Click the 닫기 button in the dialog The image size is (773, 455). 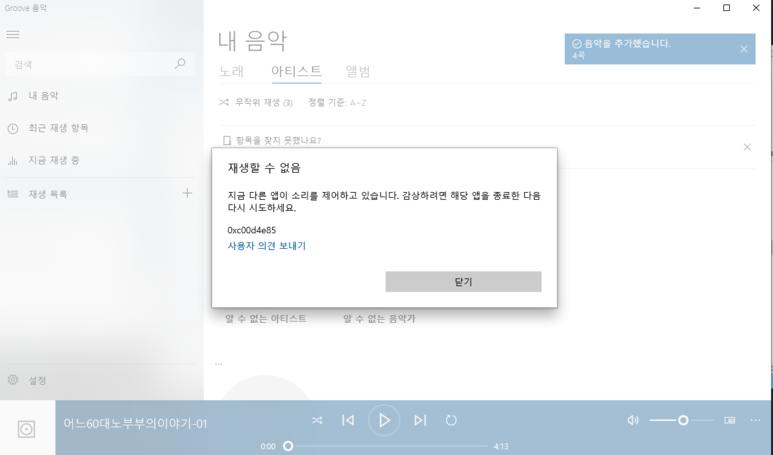pos(463,281)
